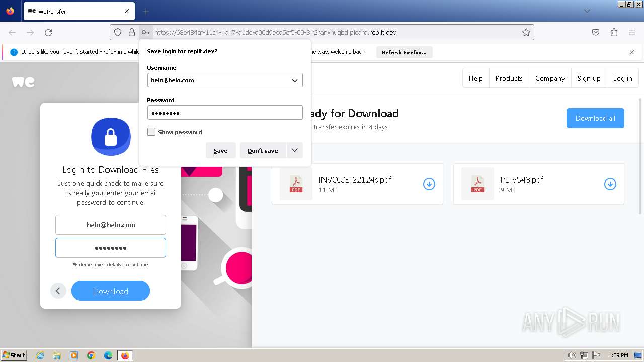Click the WeTransfer 'we' logo
Image resolution: width=644 pixels, height=362 pixels.
(x=23, y=82)
